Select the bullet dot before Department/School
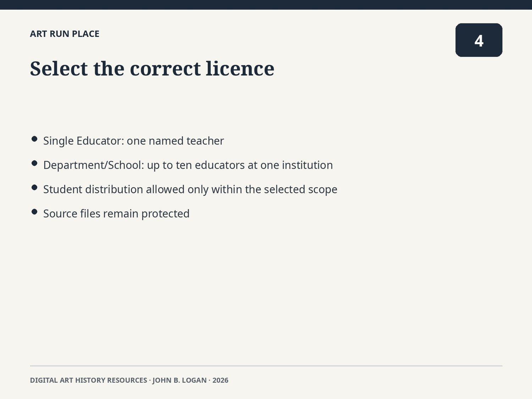 click(x=34, y=163)
